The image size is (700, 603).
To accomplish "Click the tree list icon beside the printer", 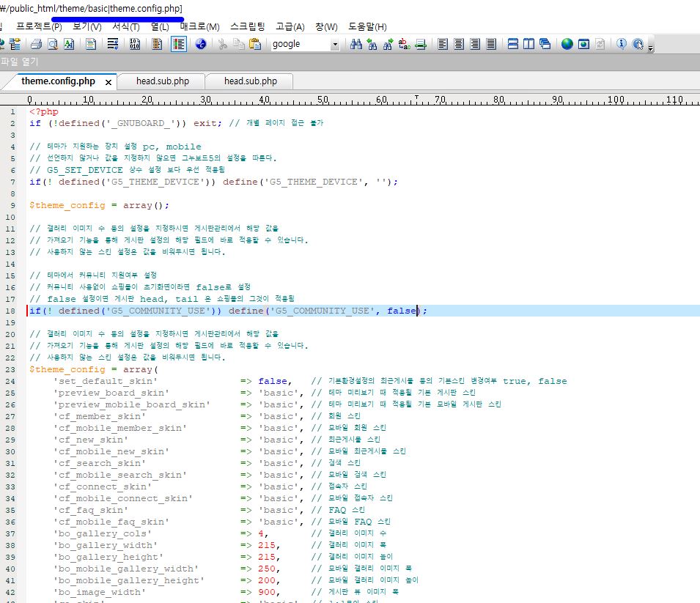I will click(15, 44).
